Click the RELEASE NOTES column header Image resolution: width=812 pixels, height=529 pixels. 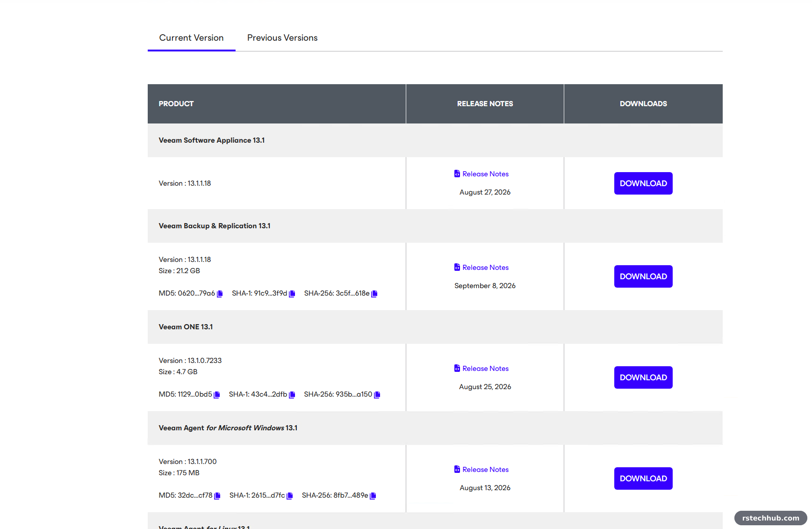coord(485,104)
